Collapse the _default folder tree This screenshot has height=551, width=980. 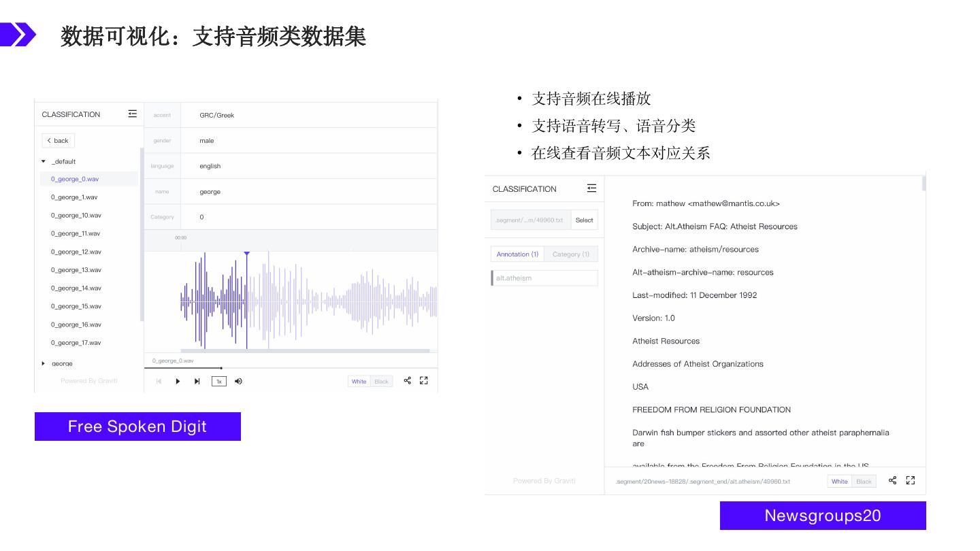[x=44, y=162]
